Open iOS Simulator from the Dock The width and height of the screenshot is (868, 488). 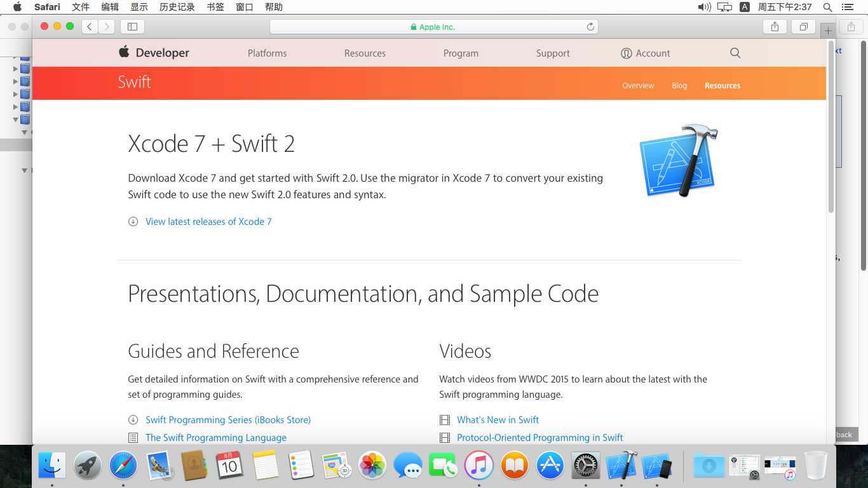657,466
